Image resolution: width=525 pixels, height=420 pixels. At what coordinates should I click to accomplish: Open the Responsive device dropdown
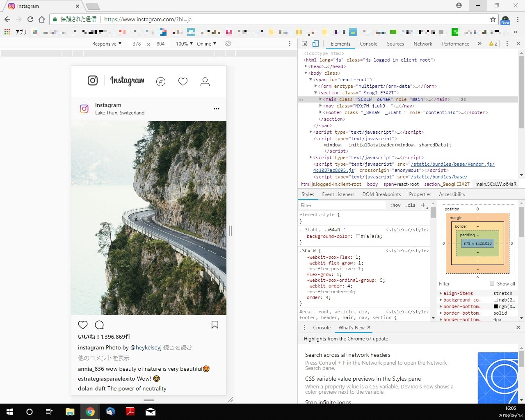pos(107,43)
